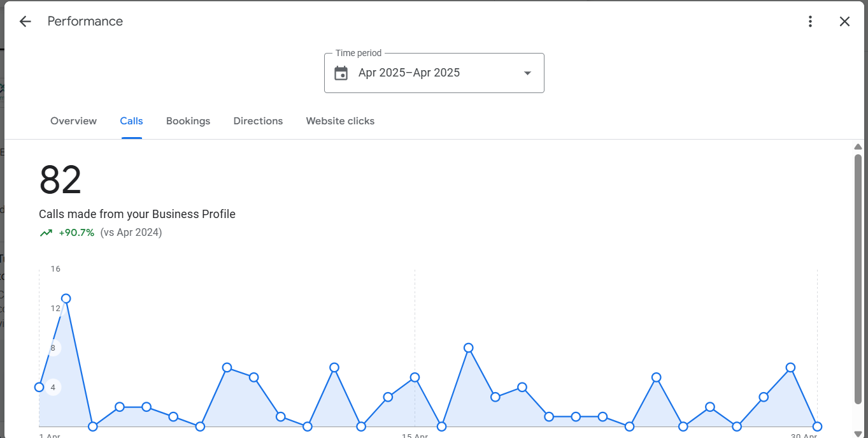Click the highest peak data point on chart
The height and width of the screenshot is (438, 868).
pyautogui.click(x=66, y=298)
